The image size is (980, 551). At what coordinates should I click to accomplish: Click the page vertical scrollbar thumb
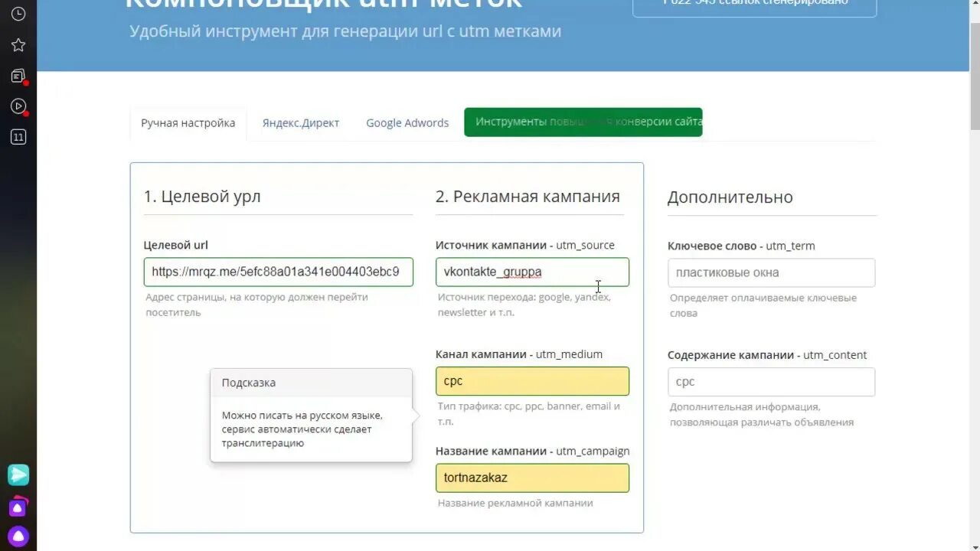(975, 77)
